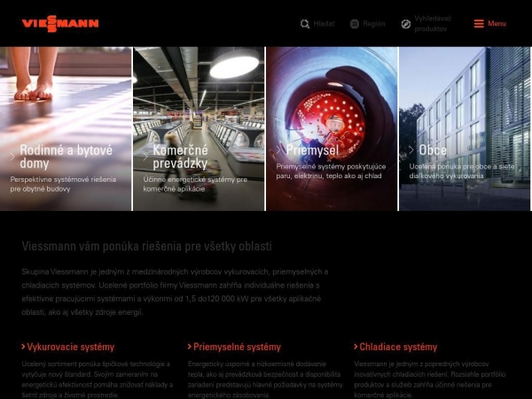Viewport: 532px width, 399px height.
Task: Open Vykurovacie systémy link
Action: [x=71, y=347]
